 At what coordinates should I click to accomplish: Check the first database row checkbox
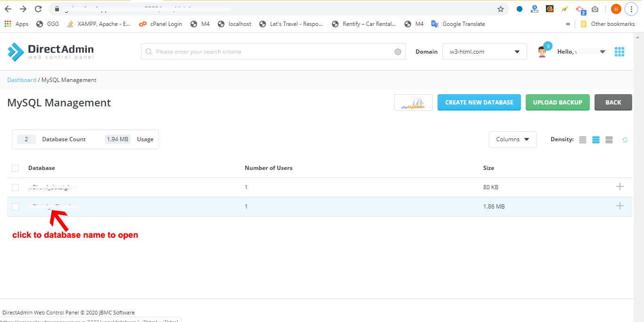point(16,187)
